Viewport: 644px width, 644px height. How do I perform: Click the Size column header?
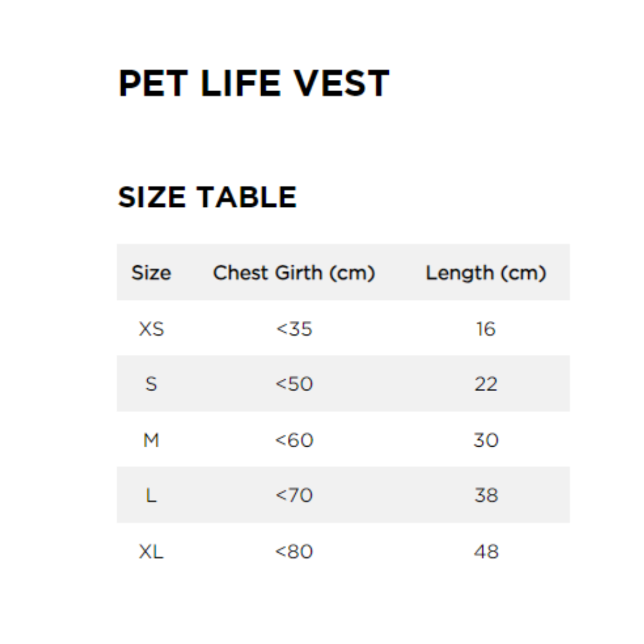[151, 273]
